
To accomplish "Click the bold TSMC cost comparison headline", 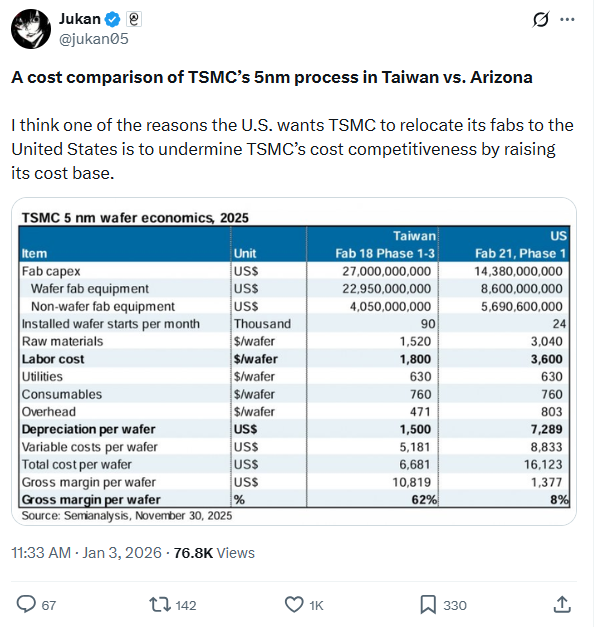I will pyautogui.click(x=271, y=78).
